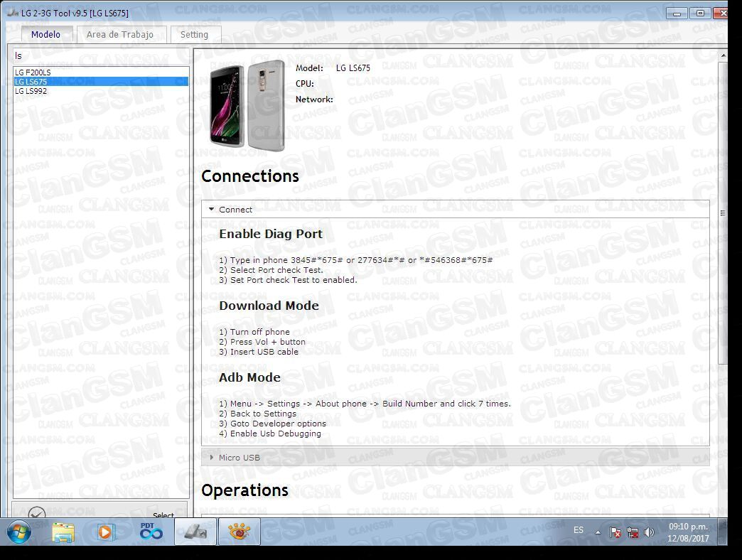Launch Windows Media Player from taskbar
The image size is (742, 560).
point(105,532)
